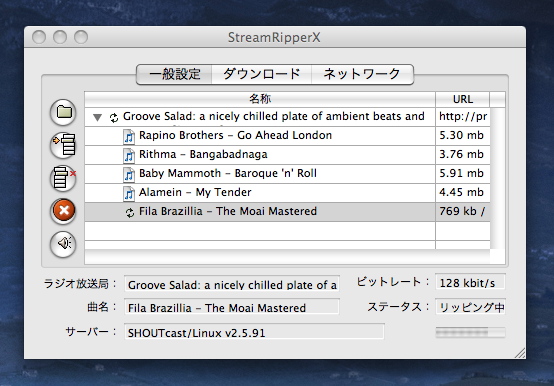This screenshot has width=554, height=386.
Task: Click music file icon beside Rithma – Bangabadnaga
Action: [129, 155]
